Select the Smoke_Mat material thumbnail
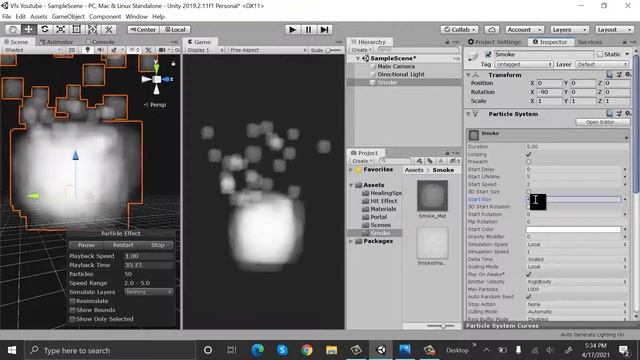Viewport: 640px width, 360px height. pyautogui.click(x=432, y=196)
